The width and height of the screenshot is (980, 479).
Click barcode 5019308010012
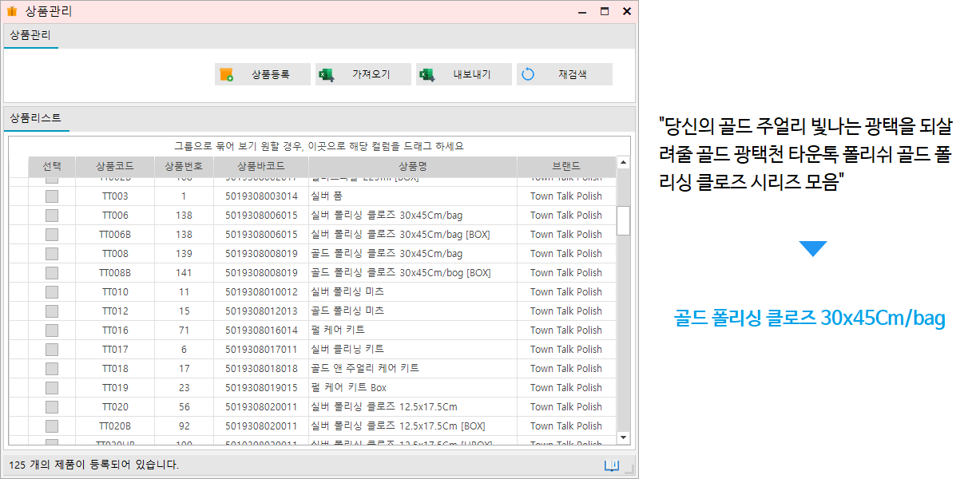pyautogui.click(x=261, y=292)
